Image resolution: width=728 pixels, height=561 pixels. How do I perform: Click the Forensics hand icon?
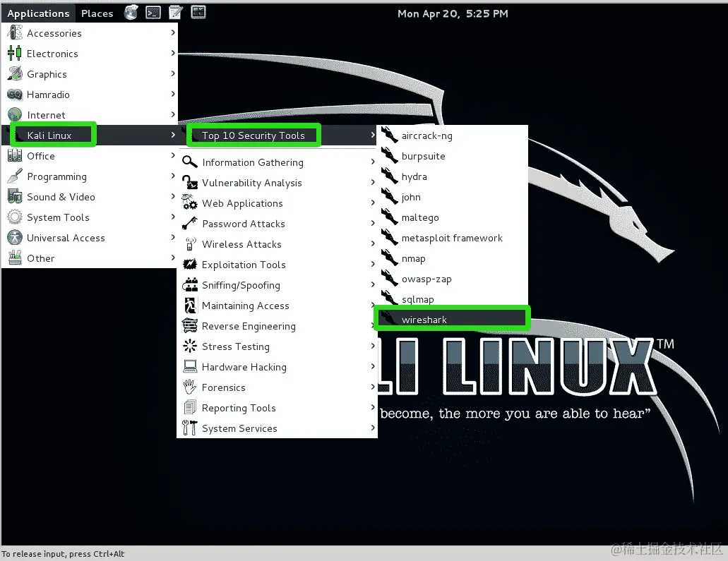click(189, 387)
